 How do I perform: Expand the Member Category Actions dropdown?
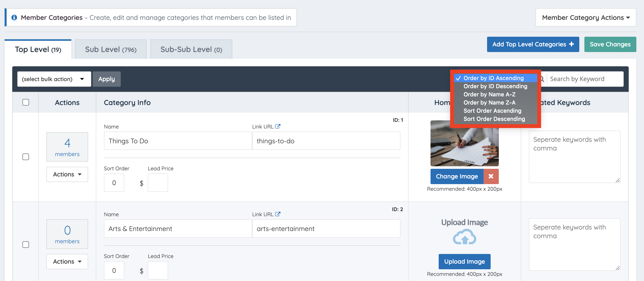point(585,17)
